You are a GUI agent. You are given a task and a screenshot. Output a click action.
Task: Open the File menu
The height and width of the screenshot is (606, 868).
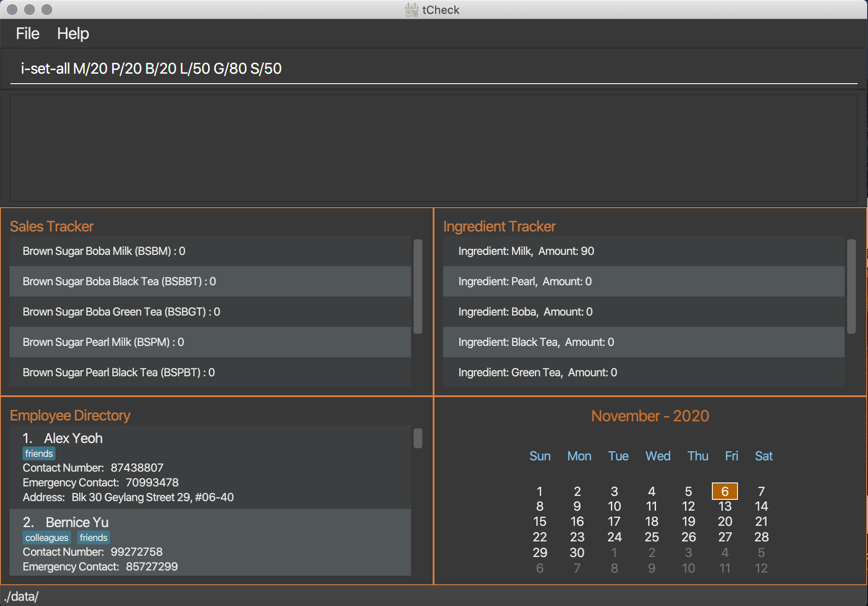tap(28, 33)
